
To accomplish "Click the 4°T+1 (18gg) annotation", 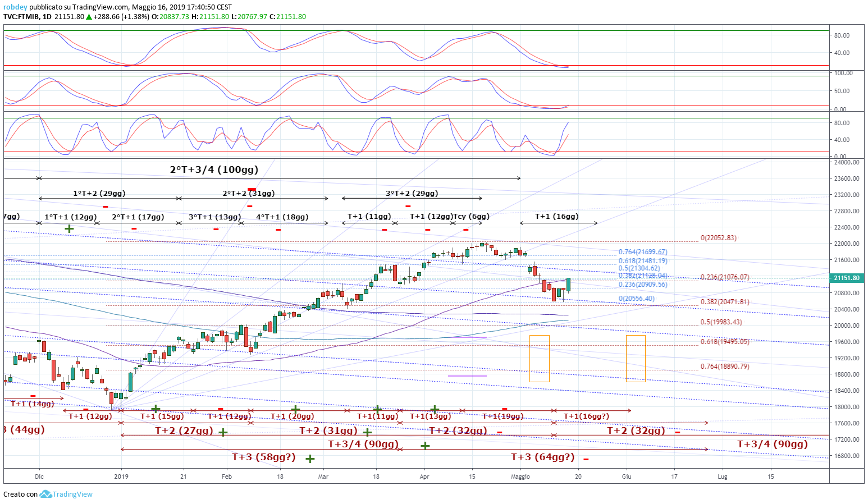I will click(x=282, y=217).
